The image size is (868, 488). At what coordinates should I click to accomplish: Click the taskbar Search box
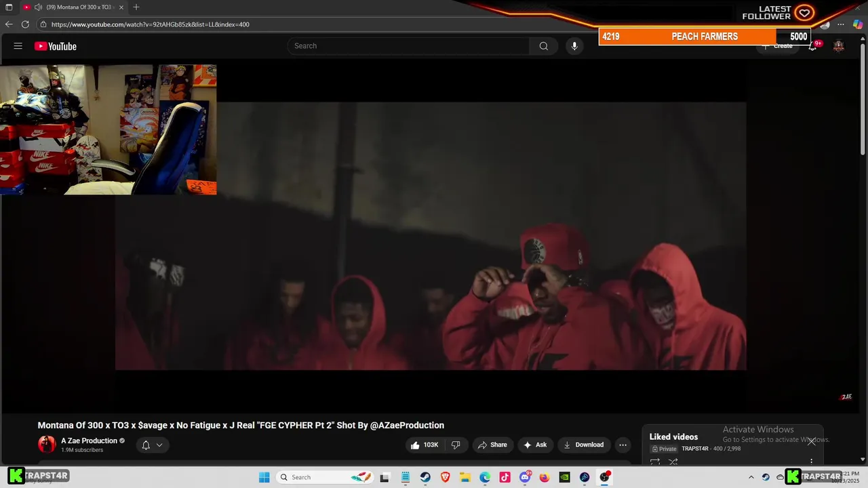[x=324, y=477]
